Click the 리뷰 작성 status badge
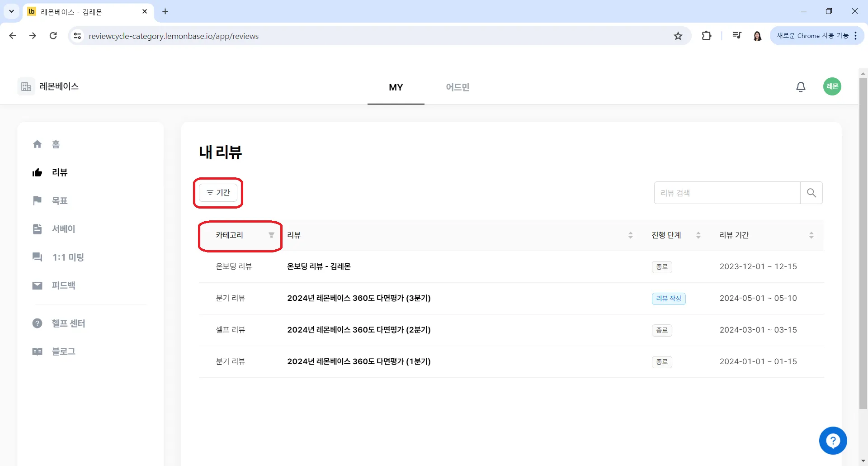The image size is (868, 466). click(669, 299)
